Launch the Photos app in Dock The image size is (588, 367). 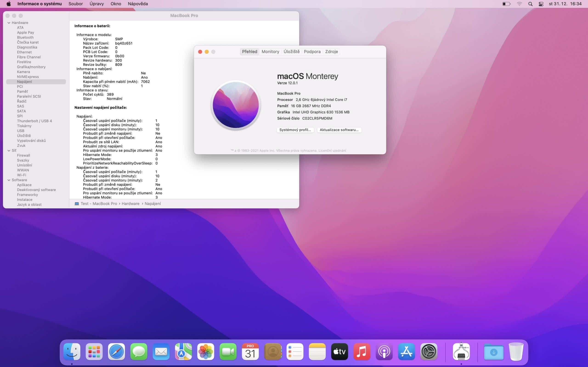(x=206, y=351)
